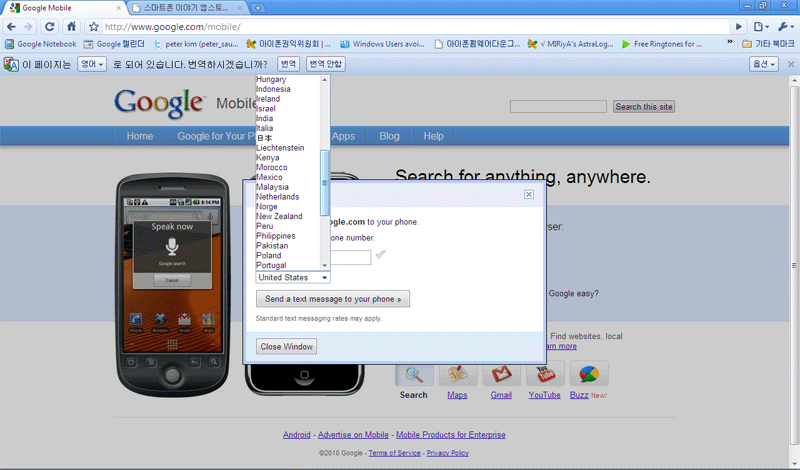Open Windows Users bookmark
This screenshot has height=470, width=800.
[382, 44]
